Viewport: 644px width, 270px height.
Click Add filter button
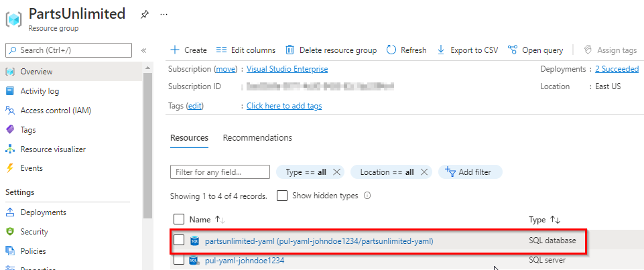pos(470,172)
